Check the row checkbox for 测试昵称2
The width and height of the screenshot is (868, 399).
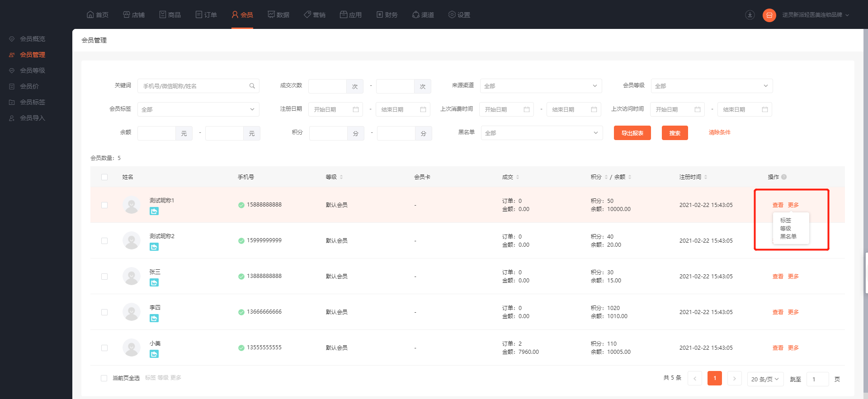[x=104, y=241]
